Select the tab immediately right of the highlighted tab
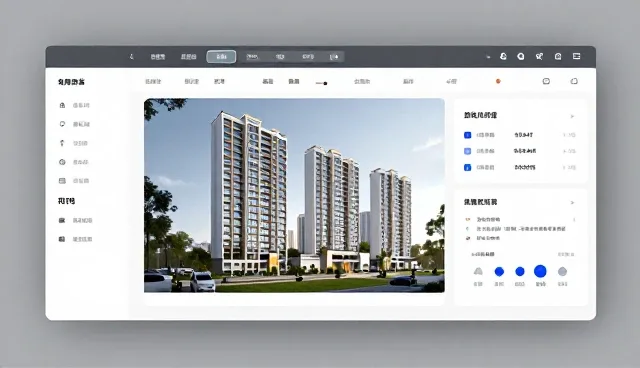Screen dimensions: 640x368 pyautogui.click(x=252, y=57)
